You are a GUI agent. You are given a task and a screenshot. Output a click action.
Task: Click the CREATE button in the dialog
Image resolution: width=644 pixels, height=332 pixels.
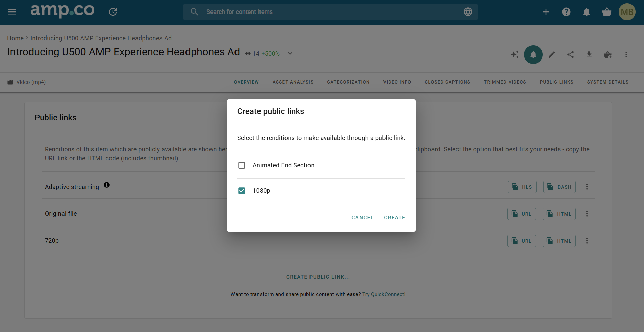pyautogui.click(x=394, y=218)
